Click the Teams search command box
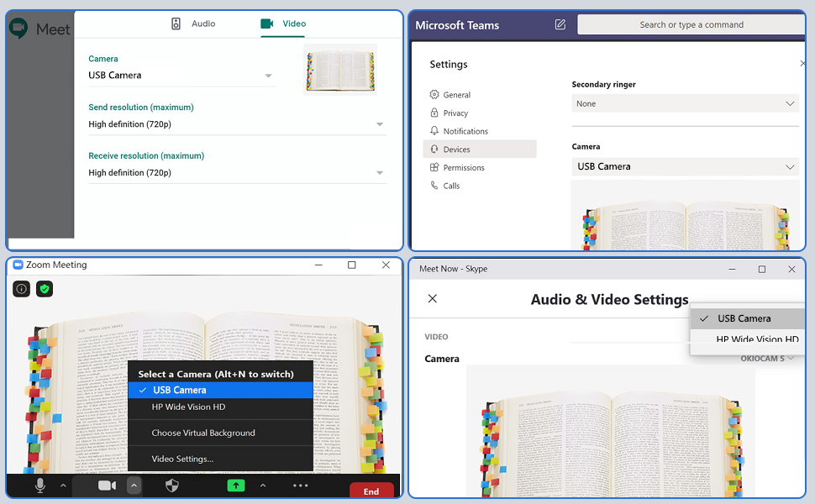The width and height of the screenshot is (815, 504). tap(691, 24)
